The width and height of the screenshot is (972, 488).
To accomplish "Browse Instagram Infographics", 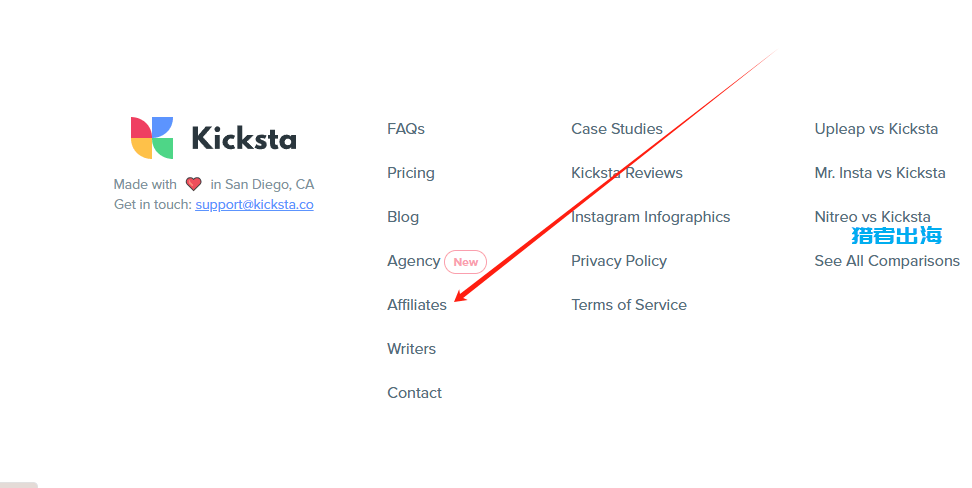I will (x=650, y=217).
